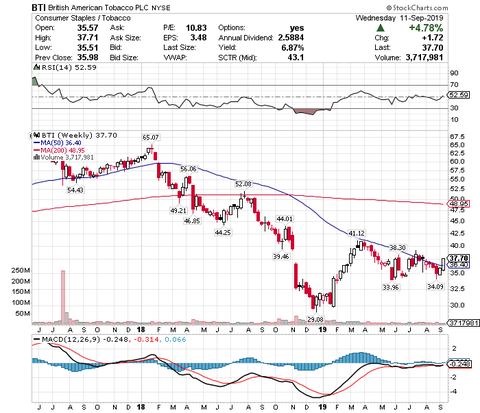480x413 pixels.
Task: Select the BTI ticker symbol heading
Action: 39,7
